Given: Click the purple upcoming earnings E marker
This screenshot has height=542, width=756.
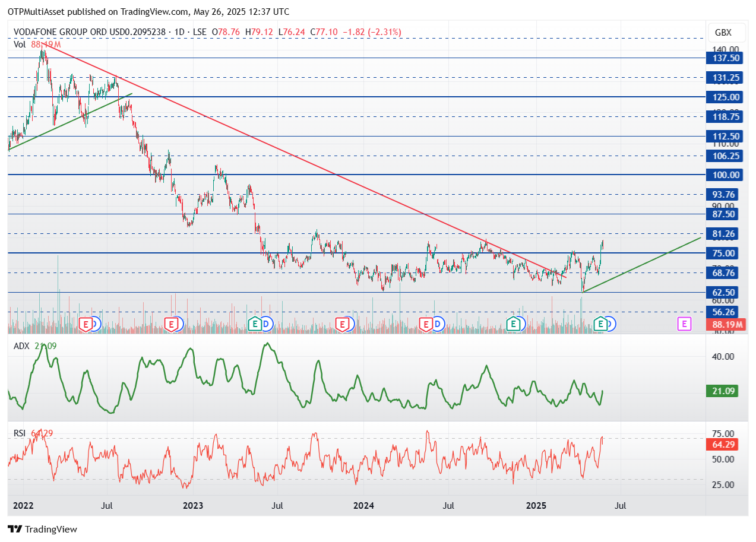Looking at the screenshot, I should coord(684,324).
